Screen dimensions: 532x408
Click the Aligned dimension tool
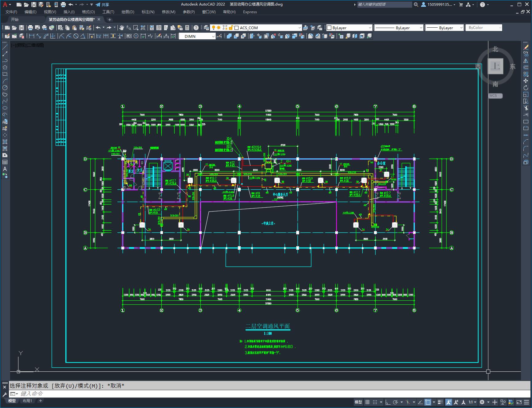[x=39, y=36]
